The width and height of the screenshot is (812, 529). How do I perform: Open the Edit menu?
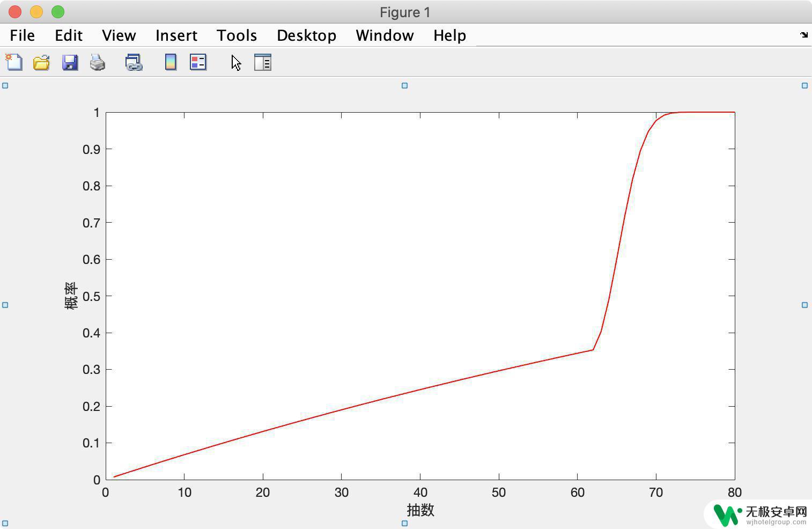click(69, 35)
